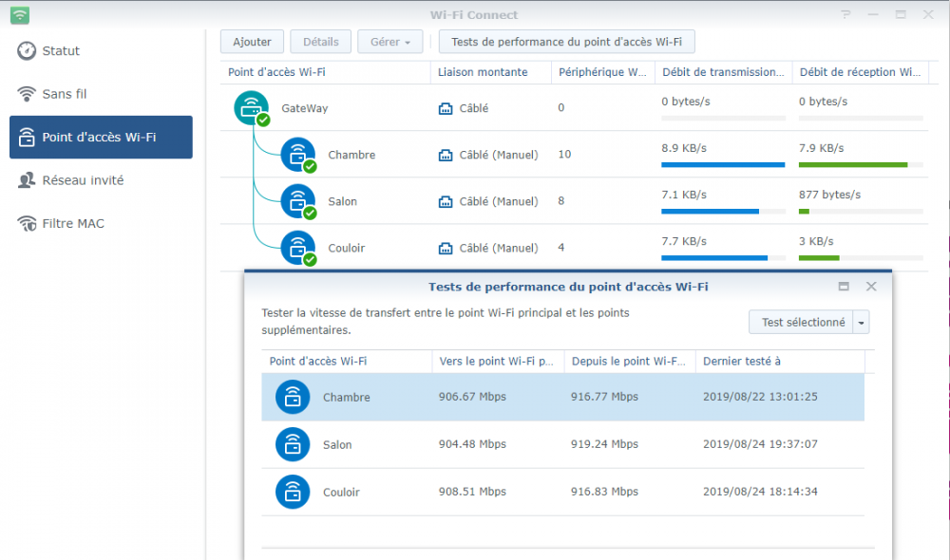Screen dimensions: 950x560
Task: Open the Réseau invité page
Action: [x=83, y=180]
